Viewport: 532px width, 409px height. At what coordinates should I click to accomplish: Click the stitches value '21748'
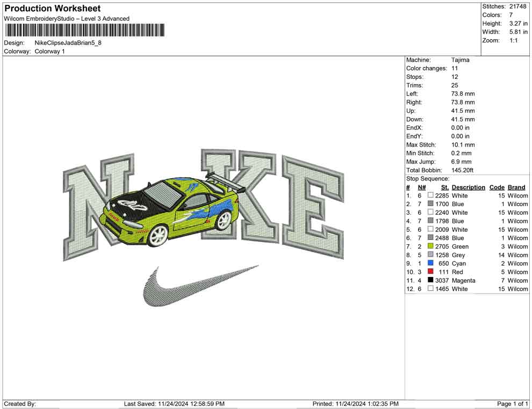[517, 6]
